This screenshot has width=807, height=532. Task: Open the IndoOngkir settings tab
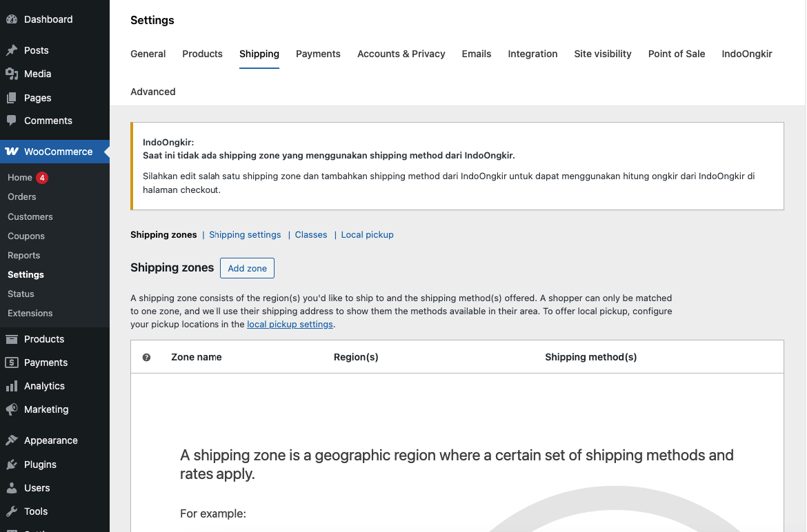(746, 54)
